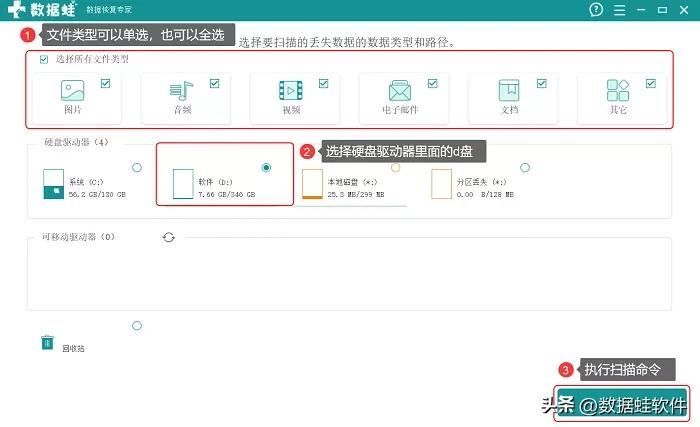Viewport: 700px width, 427px height.
Task: Open the hamburger menu in title bar
Action: [620, 10]
